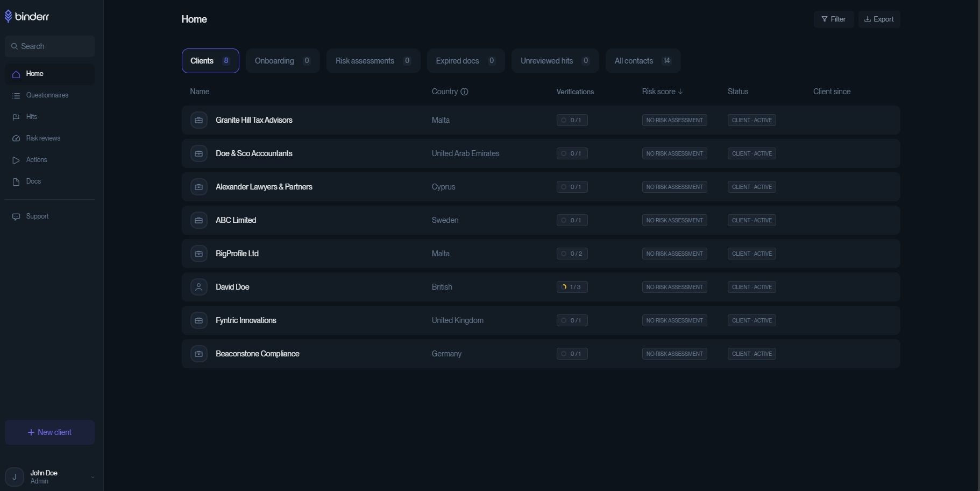Image resolution: width=980 pixels, height=491 pixels.
Task: Click Doe & Sco Accountants briefcase icon
Action: [x=199, y=153]
